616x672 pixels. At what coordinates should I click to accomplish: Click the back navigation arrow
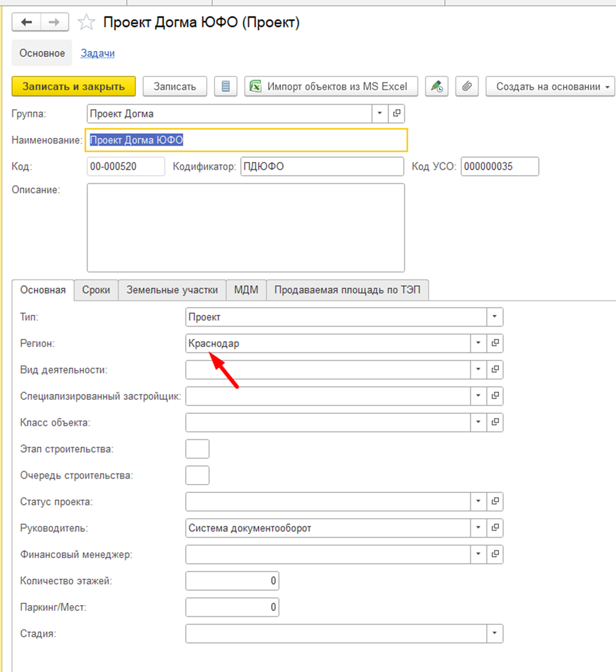tap(26, 22)
